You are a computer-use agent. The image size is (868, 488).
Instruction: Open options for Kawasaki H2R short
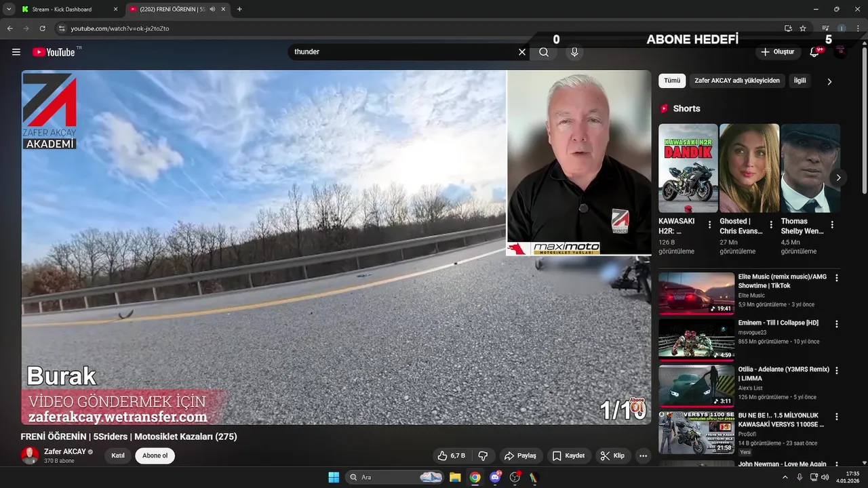710,224
